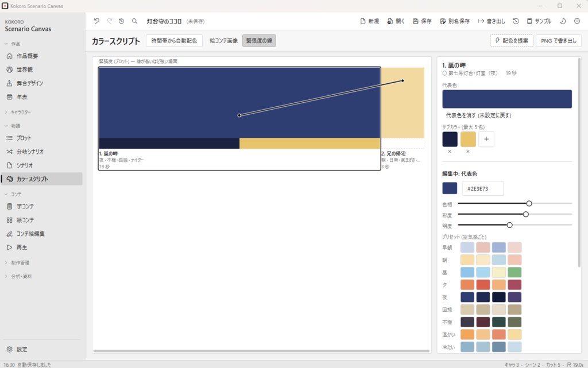This screenshot has width=588, height=368.
Task: Choose 別名保存 in the toolbar
Action: (455, 21)
